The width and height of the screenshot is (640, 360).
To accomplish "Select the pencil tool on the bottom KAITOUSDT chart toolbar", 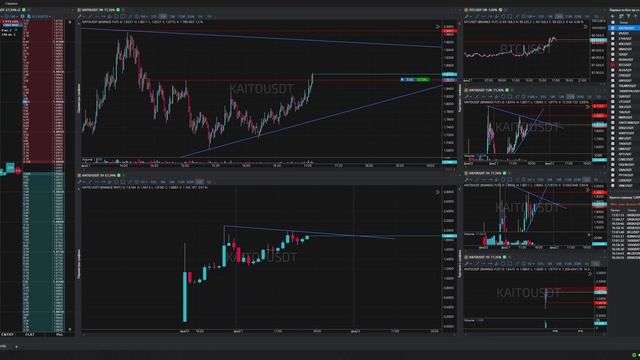I will pyautogui.click(x=80, y=182).
